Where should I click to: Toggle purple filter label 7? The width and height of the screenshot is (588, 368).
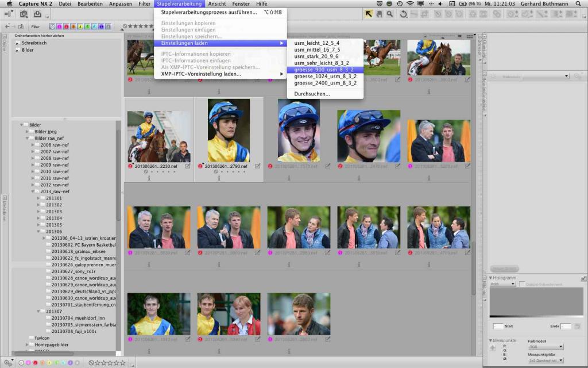coord(101,26)
